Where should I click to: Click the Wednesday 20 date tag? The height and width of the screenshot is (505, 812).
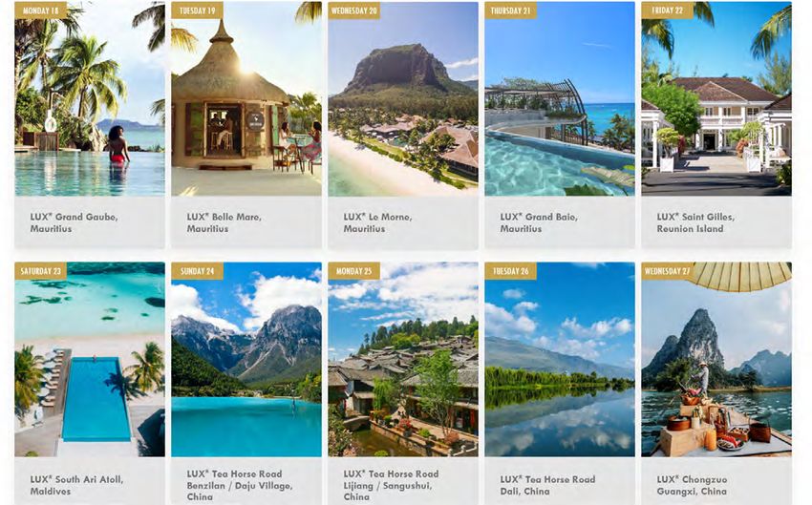tap(354, 11)
